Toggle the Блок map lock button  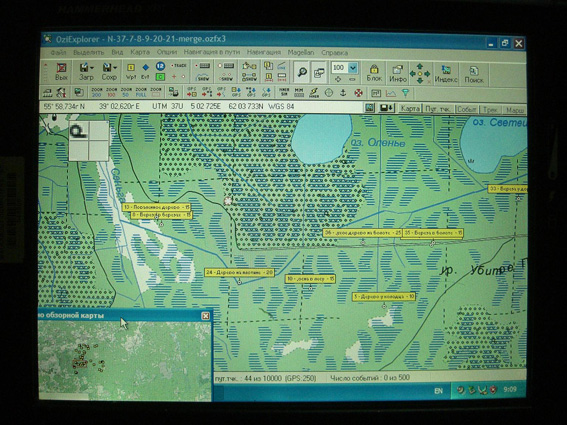(374, 73)
